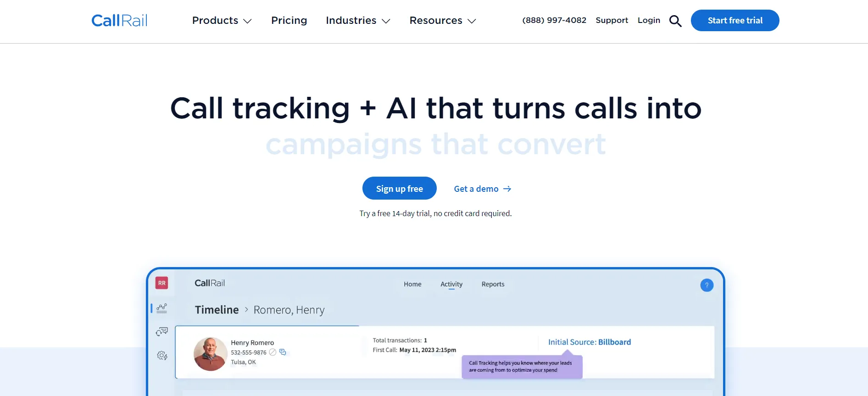Click the Start free trial button
Viewport: 868px width, 396px height.
pos(735,21)
